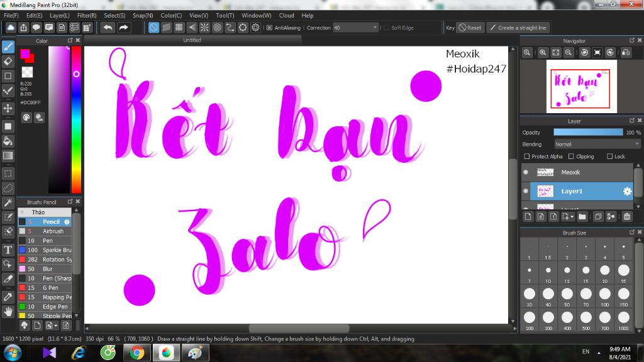The width and height of the screenshot is (644, 362).
Task: Adjust layer Opacity slider
Action: pos(588,132)
